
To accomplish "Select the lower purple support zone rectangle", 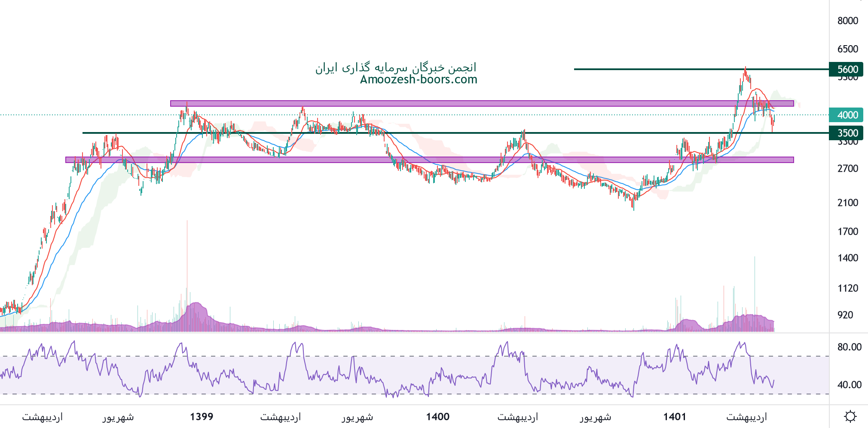I will tap(430, 160).
